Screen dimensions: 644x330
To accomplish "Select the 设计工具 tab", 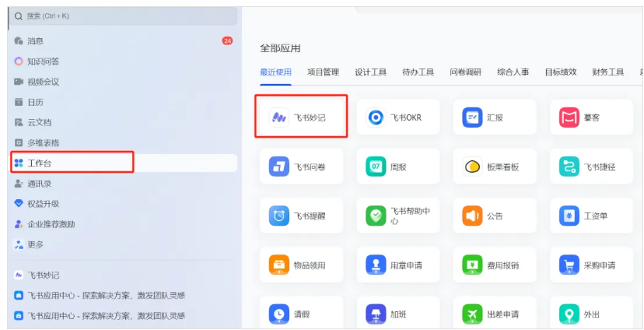I will coord(370,72).
